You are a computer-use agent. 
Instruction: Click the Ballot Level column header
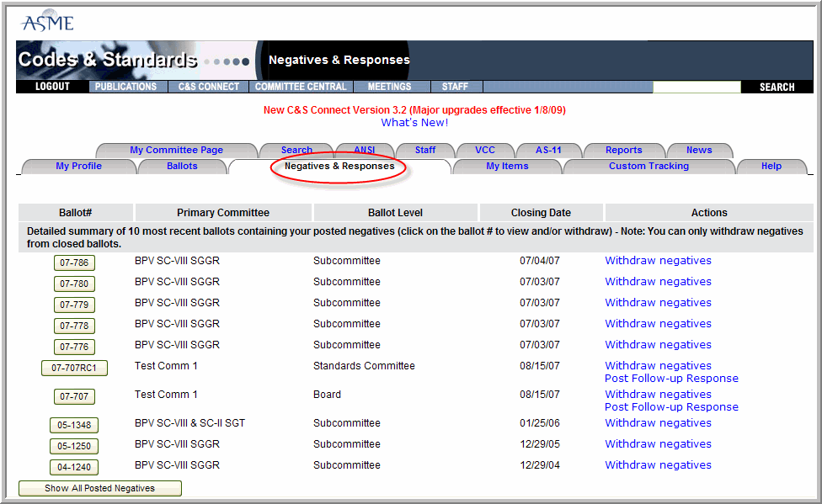[395, 213]
